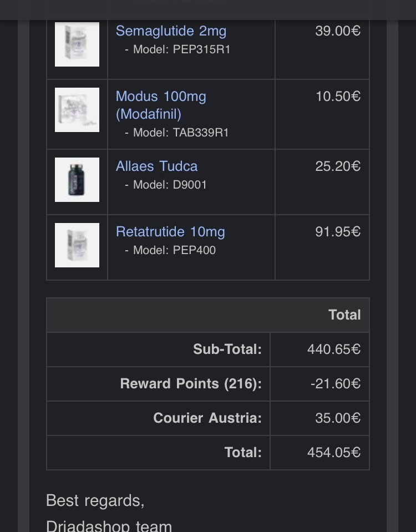Click the Modus Modafinil product thumbnail

tap(77, 110)
